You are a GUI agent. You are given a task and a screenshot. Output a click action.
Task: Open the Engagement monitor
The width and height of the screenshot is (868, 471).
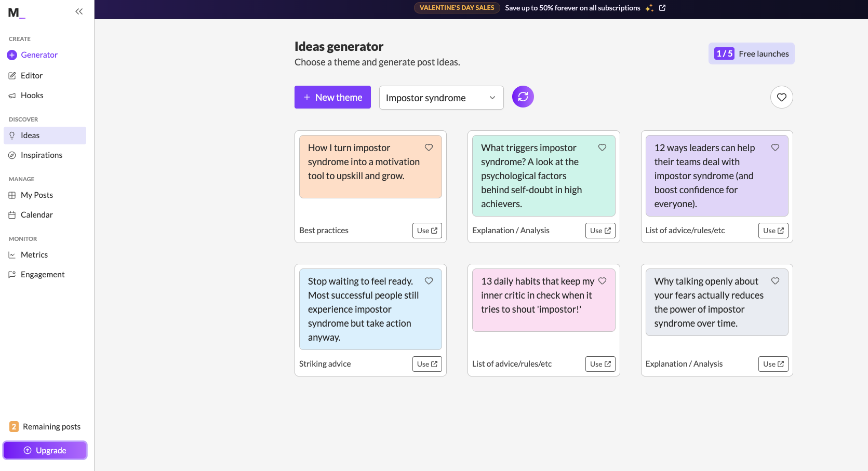click(43, 274)
